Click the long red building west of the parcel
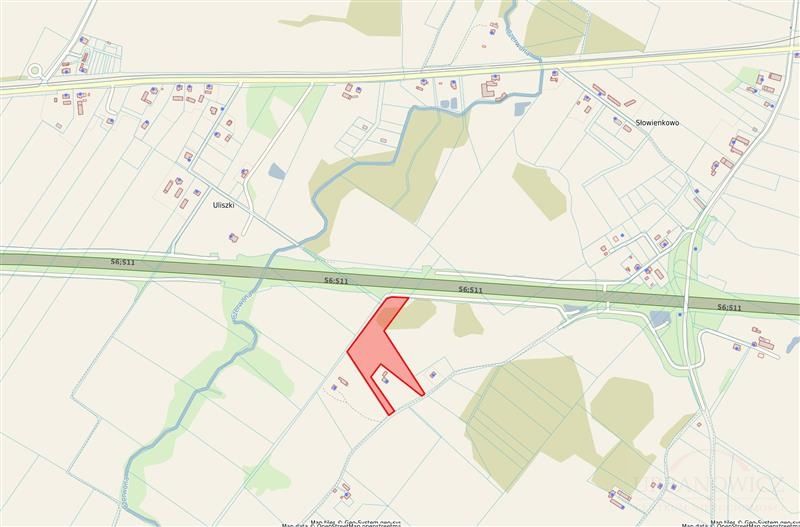Viewport: 800px width, 527px height. tap(343, 381)
